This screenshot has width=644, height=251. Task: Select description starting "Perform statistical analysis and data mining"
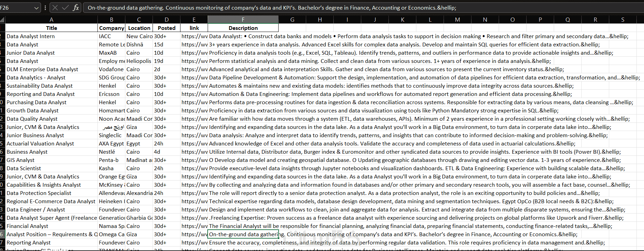coord(243,61)
